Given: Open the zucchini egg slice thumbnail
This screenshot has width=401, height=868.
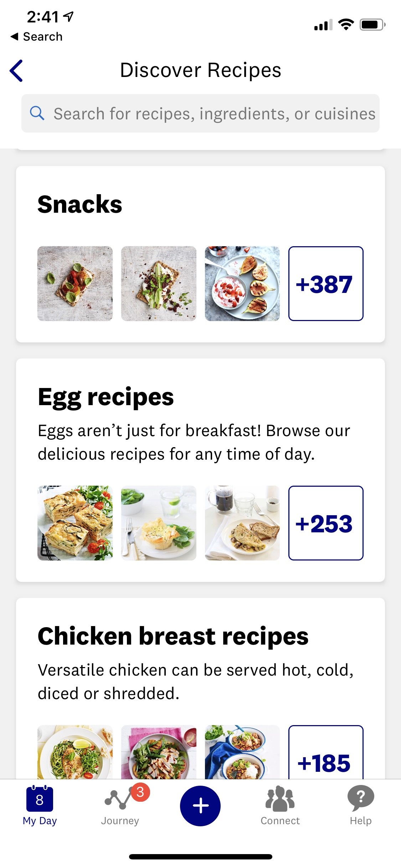Looking at the screenshot, I should click(75, 523).
